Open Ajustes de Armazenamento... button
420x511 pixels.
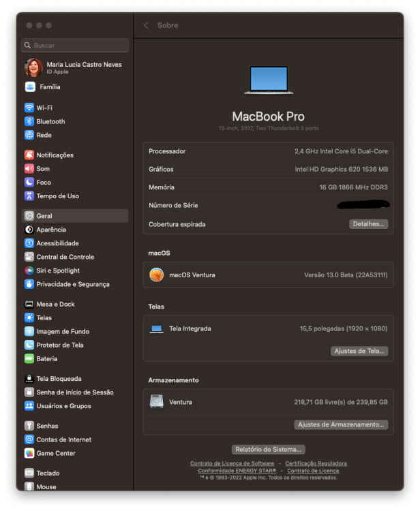(341, 424)
